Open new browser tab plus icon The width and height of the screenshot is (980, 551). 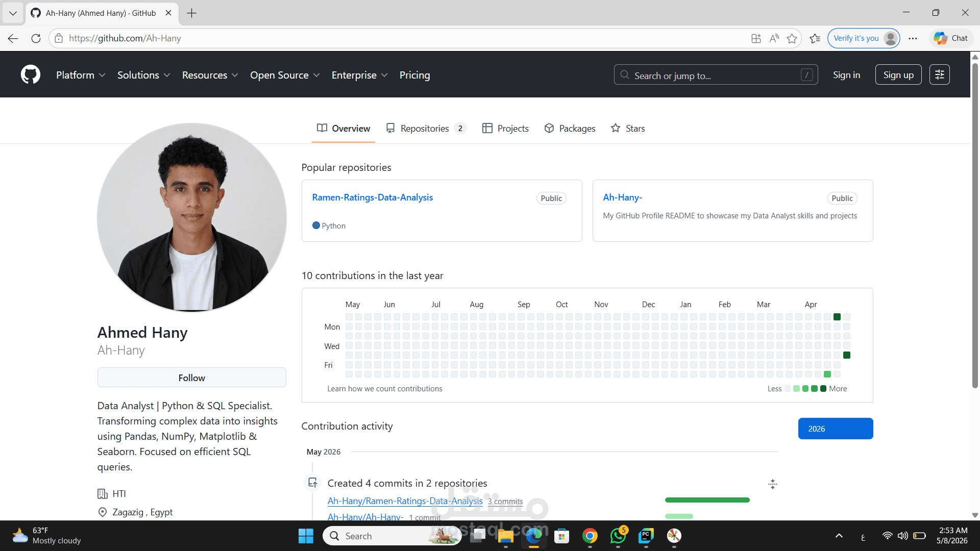191,13
